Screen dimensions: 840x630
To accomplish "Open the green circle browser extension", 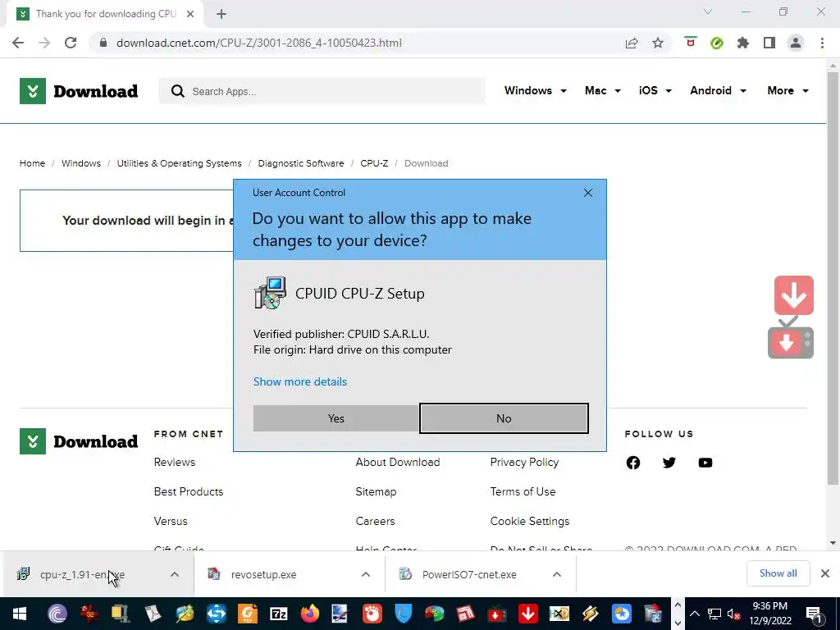I will coord(717,43).
